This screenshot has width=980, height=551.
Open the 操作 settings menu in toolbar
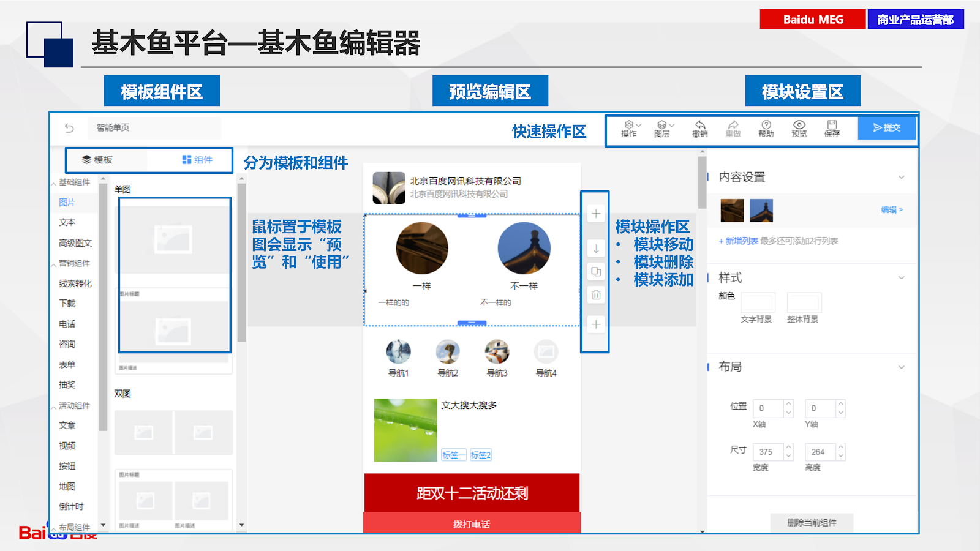631,129
